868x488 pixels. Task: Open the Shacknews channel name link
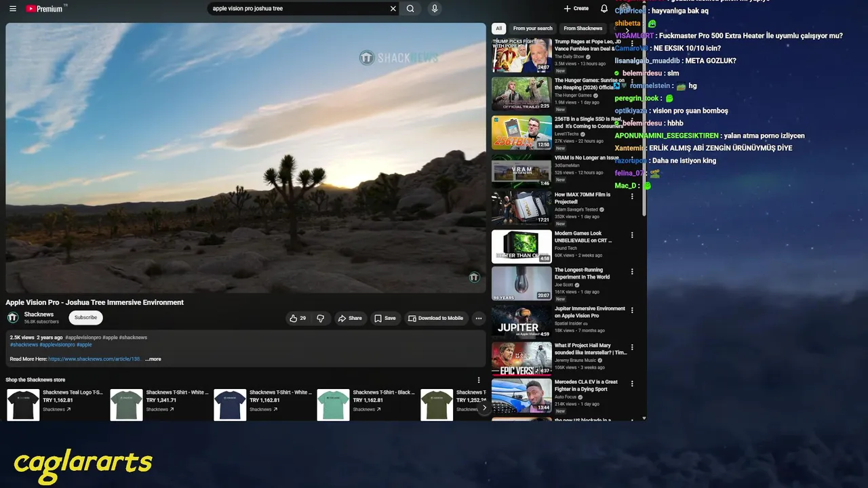click(x=39, y=314)
